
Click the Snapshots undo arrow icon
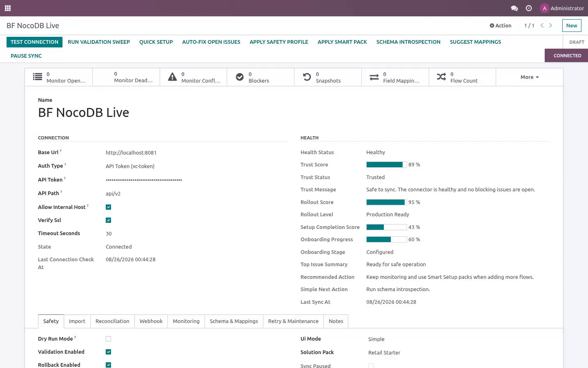(307, 77)
